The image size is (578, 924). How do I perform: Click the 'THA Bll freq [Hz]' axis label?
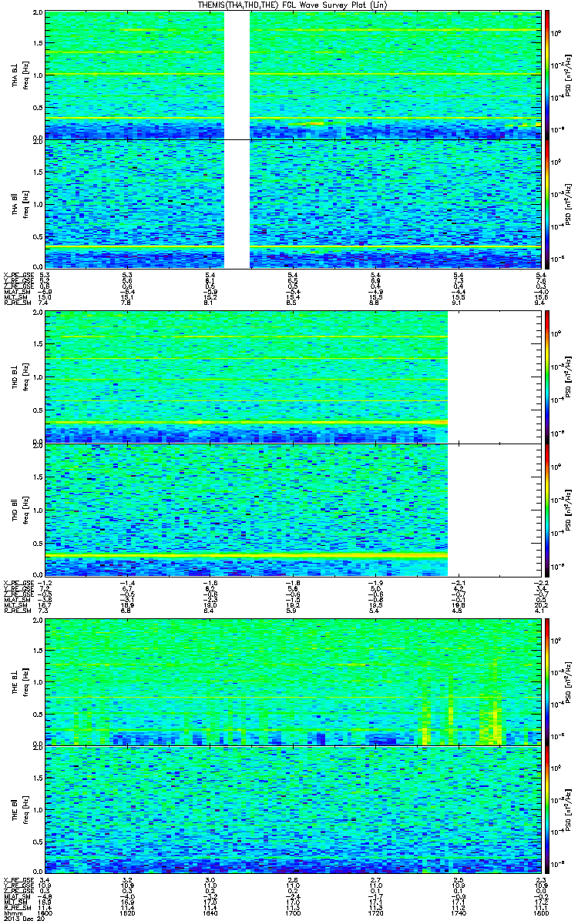click(20, 204)
